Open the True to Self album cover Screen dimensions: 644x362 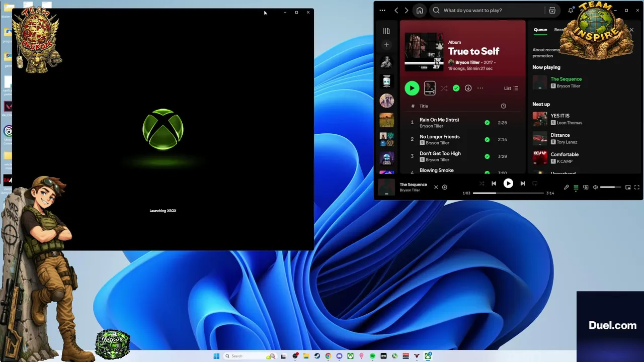[424, 52]
